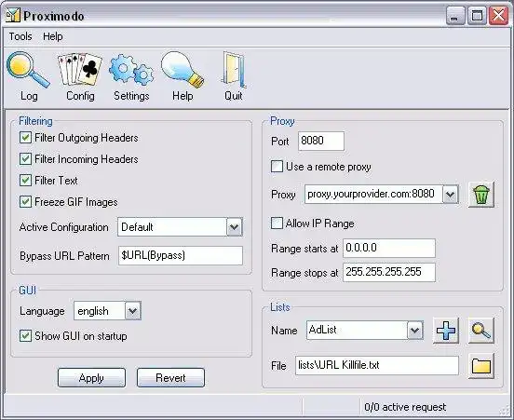
Task: Open the Help menu in menu bar
Action: (x=53, y=36)
